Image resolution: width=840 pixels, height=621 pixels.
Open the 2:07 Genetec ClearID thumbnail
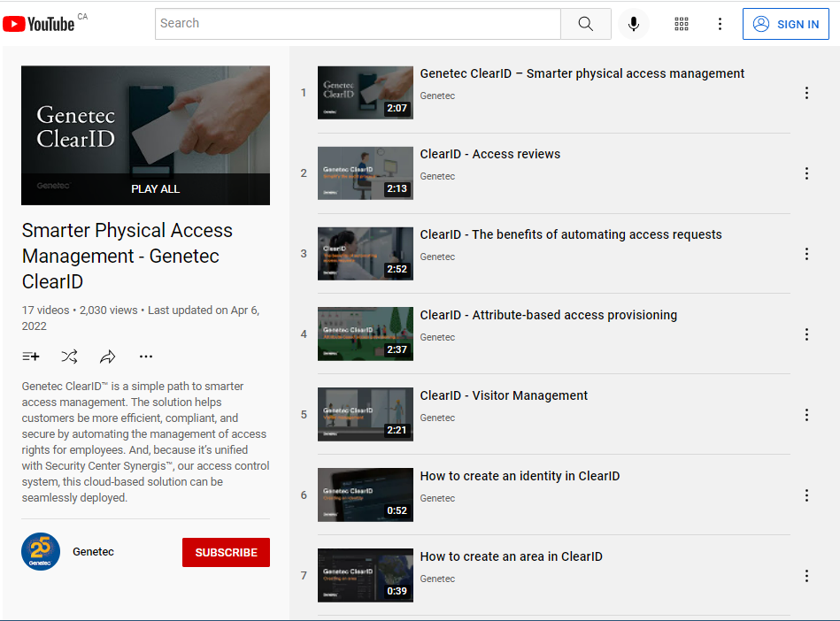point(366,93)
